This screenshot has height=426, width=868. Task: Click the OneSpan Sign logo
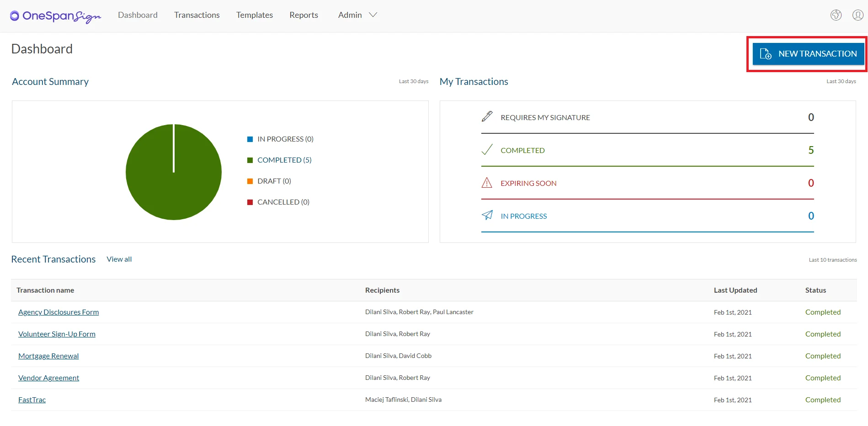point(55,16)
